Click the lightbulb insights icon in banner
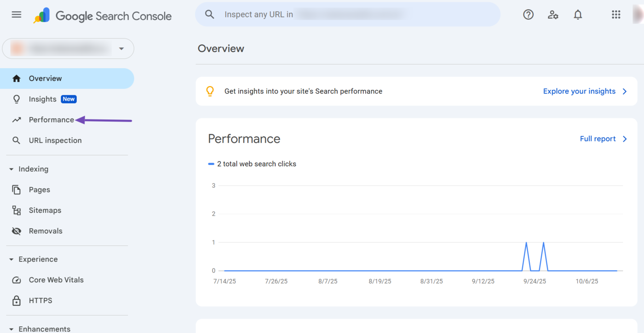Viewport: 644px width, 333px height. (x=210, y=91)
